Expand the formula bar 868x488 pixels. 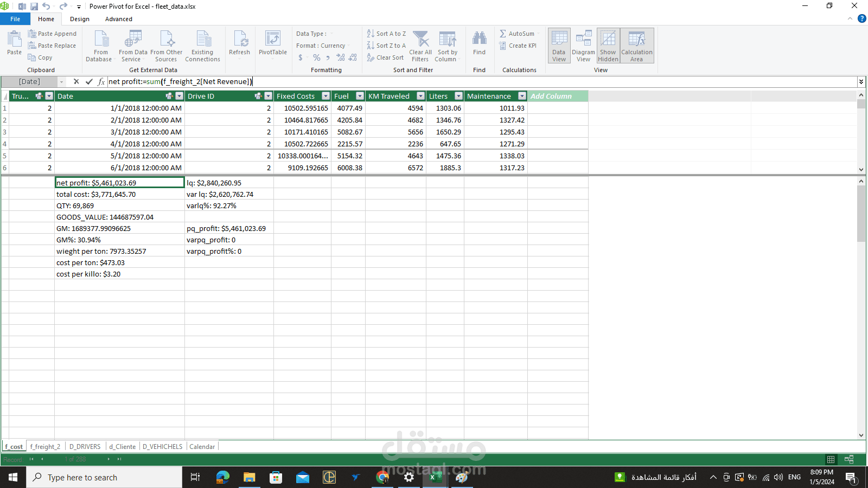pos(861,82)
